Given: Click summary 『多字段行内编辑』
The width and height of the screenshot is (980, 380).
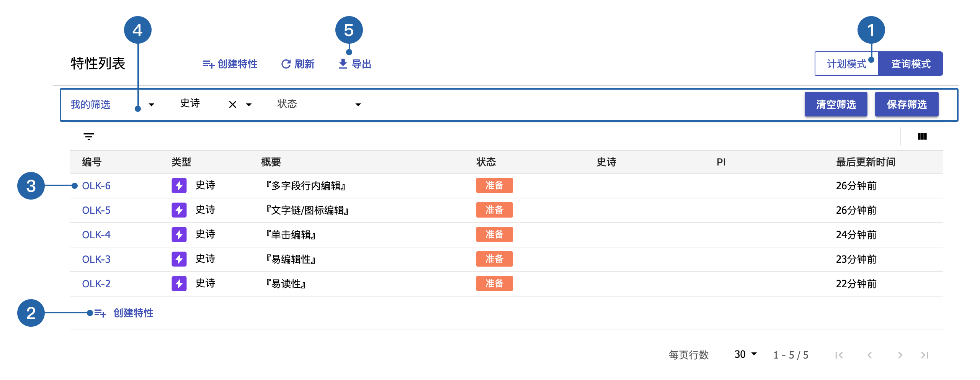Looking at the screenshot, I should pyautogui.click(x=305, y=186).
